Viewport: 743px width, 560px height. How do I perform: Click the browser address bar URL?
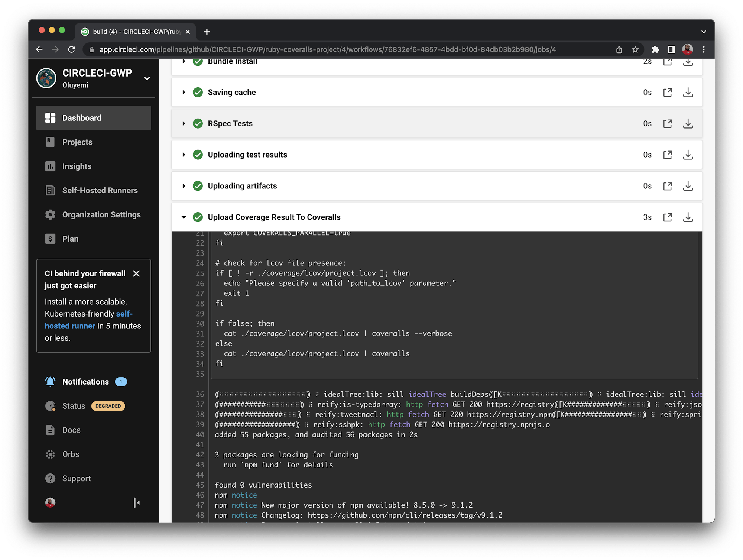click(327, 49)
